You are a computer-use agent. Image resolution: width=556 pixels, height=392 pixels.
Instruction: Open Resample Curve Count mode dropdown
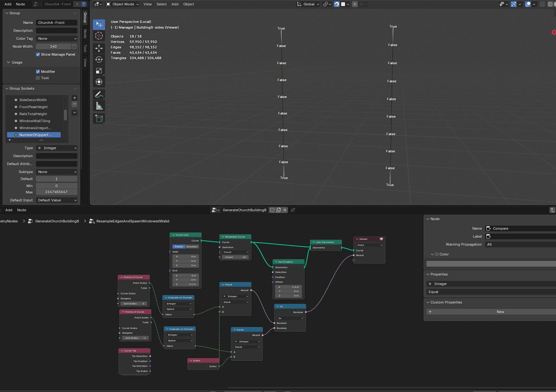click(235, 252)
